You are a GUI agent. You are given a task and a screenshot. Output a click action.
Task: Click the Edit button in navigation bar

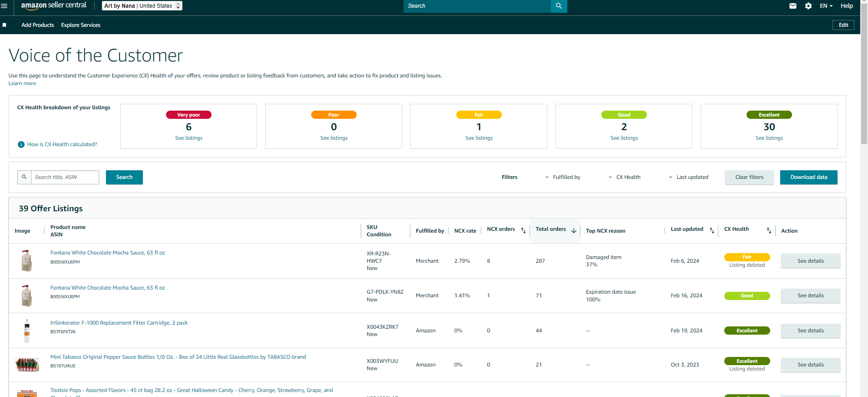tap(843, 25)
